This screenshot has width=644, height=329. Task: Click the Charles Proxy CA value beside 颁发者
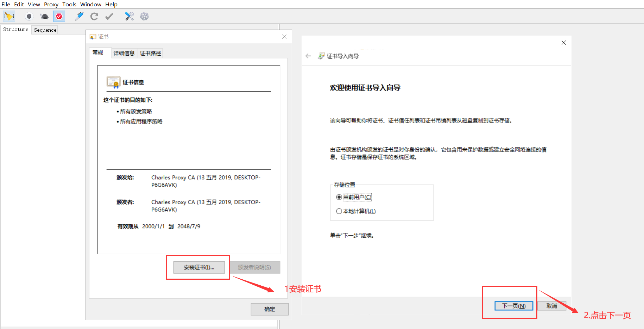point(206,206)
